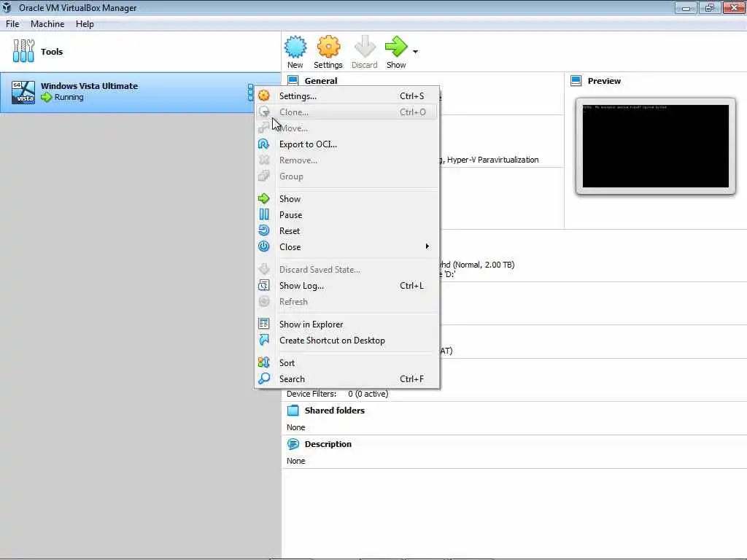Click the Create Shortcut arrow icon
This screenshot has width=747, height=560.
(264, 340)
